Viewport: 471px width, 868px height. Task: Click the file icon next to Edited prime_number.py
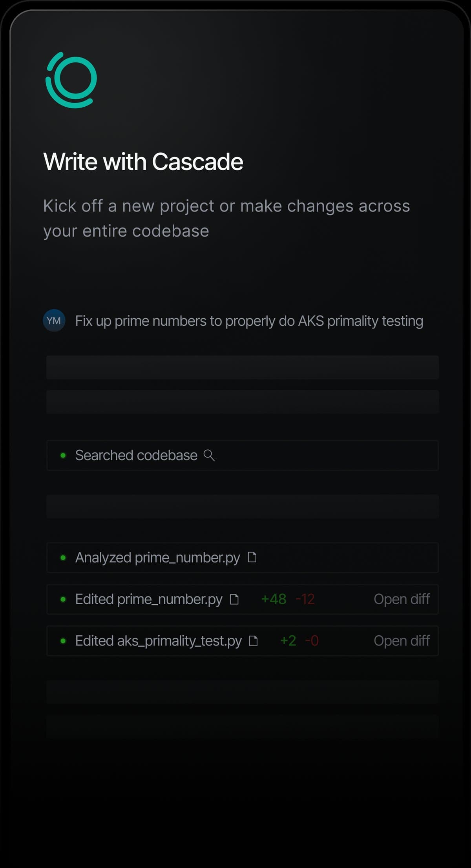click(235, 599)
